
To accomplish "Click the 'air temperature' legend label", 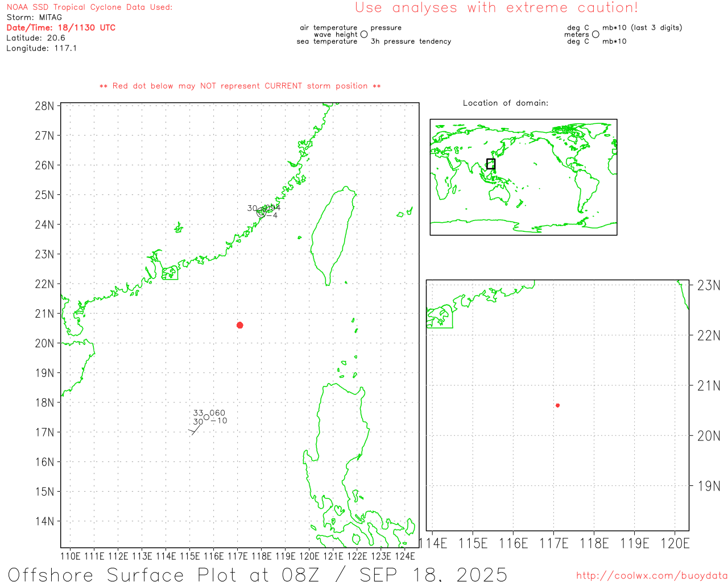I will pyautogui.click(x=329, y=28).
